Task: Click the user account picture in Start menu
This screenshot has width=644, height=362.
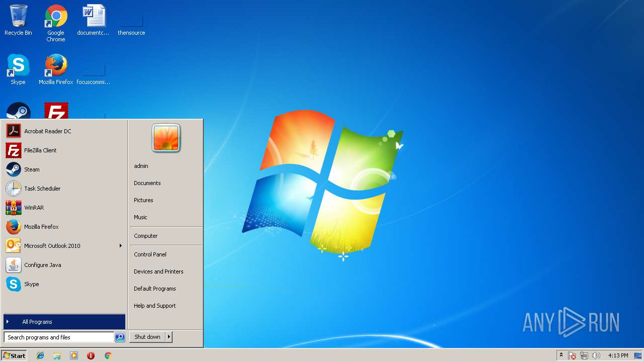Action: click(166, 138)
